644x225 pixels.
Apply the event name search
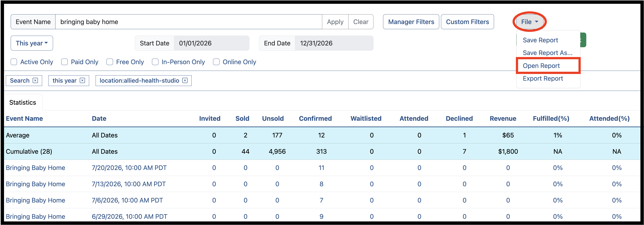[x=335, y=22]
